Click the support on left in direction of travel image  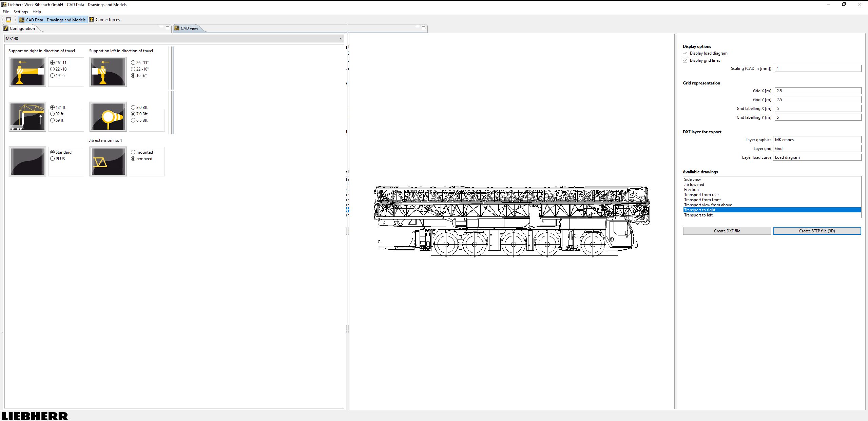tap(108, 72)
